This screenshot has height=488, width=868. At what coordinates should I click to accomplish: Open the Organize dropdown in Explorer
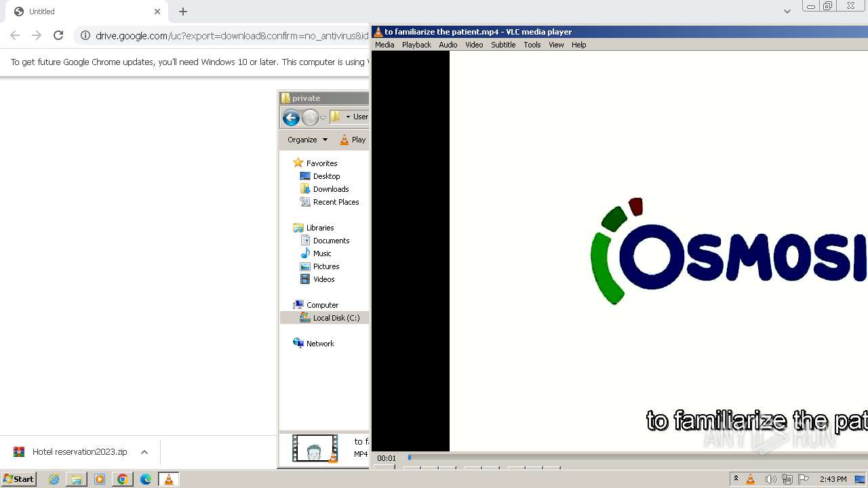307,140
